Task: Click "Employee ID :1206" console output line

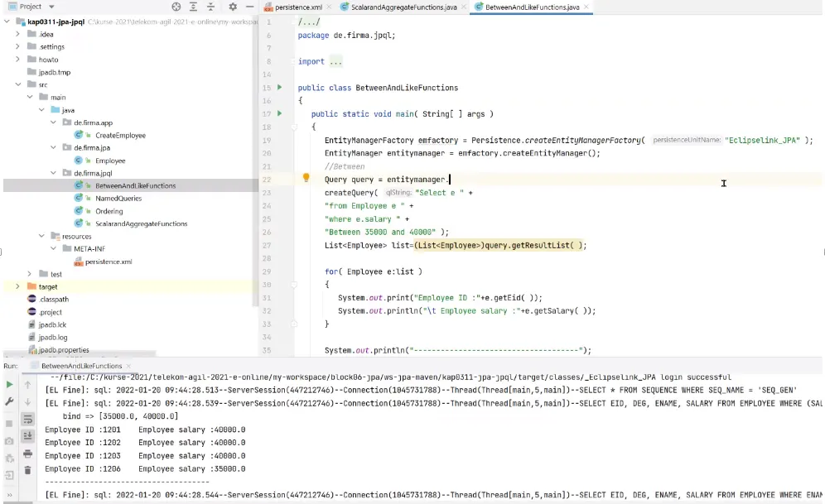Action: 83,468
